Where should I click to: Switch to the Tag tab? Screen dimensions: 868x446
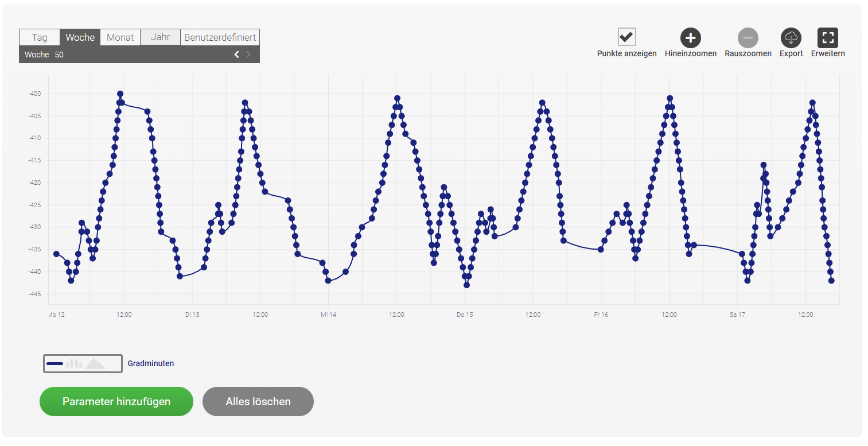40,37
